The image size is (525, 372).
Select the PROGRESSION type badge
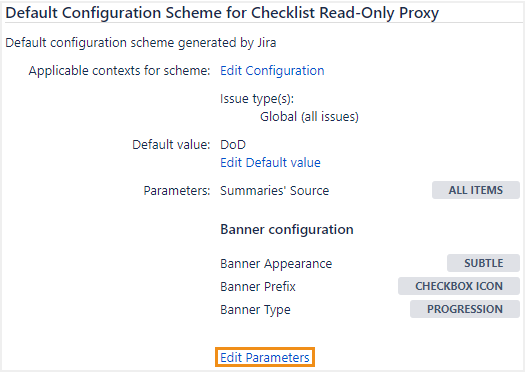[x=465, y=309]
